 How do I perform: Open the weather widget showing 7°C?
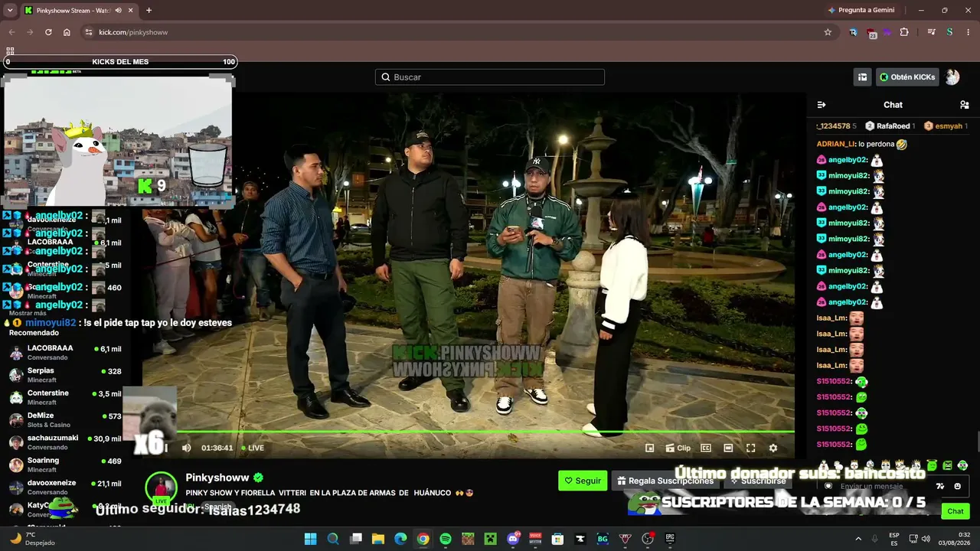coord(31,539)
